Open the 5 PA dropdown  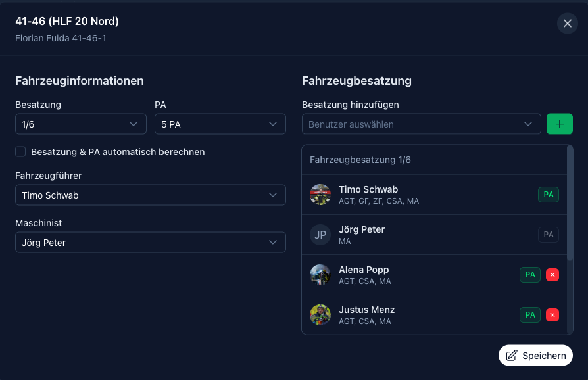click(x=220, y=124)
